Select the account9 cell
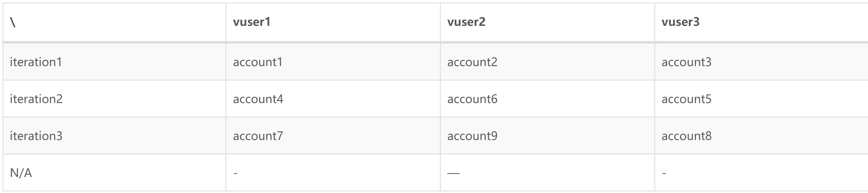868x193 pixels. pos(472,136)
